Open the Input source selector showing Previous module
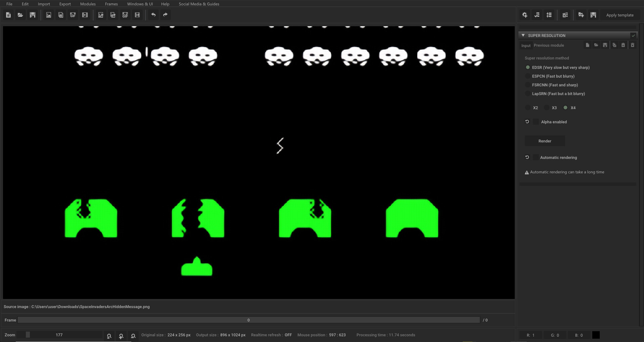 (549, 45)
